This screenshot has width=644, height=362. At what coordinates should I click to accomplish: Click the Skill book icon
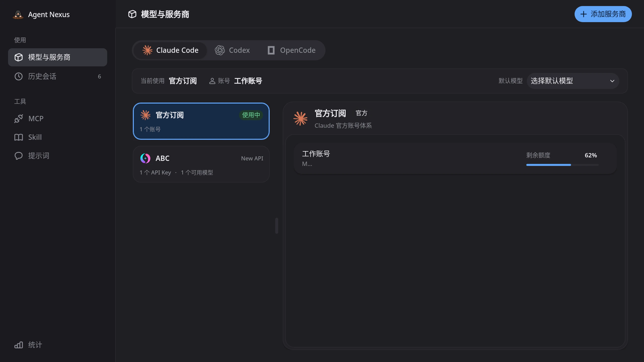coord(19,137)
